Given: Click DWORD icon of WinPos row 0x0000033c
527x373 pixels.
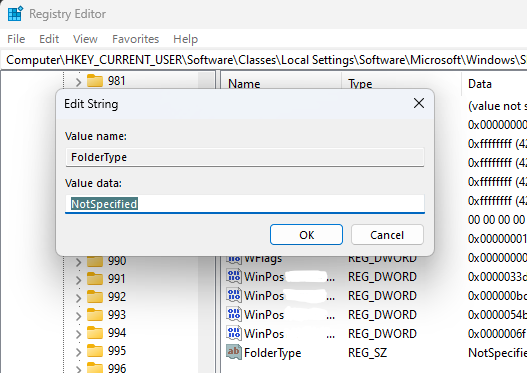Looking at the screenshot, I should tap(234, 276).
